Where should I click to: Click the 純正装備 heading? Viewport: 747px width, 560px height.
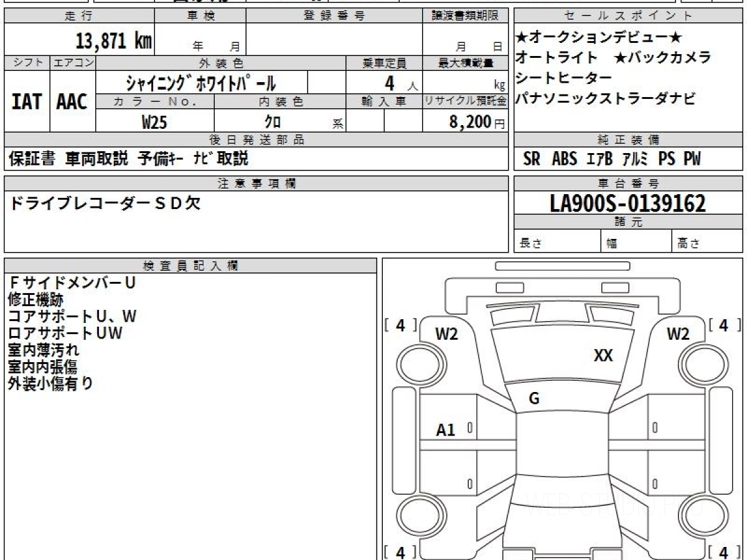coord(628,140)
